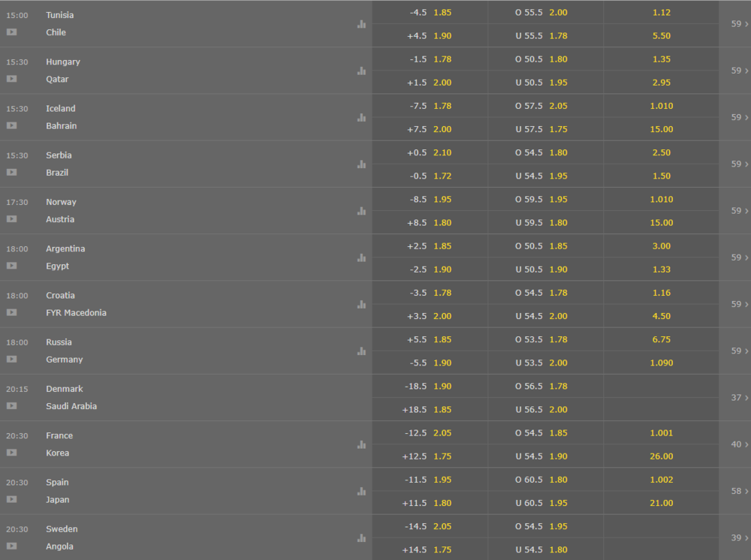751x560 pixels.
Task: Bet Germany to win at 1.090
Action: click(x=662, y=363)
